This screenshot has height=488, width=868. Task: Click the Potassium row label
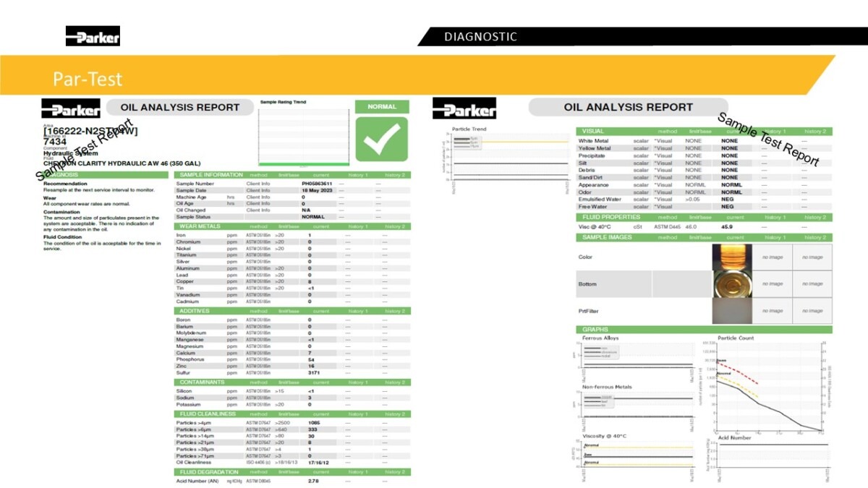[190, 404]
